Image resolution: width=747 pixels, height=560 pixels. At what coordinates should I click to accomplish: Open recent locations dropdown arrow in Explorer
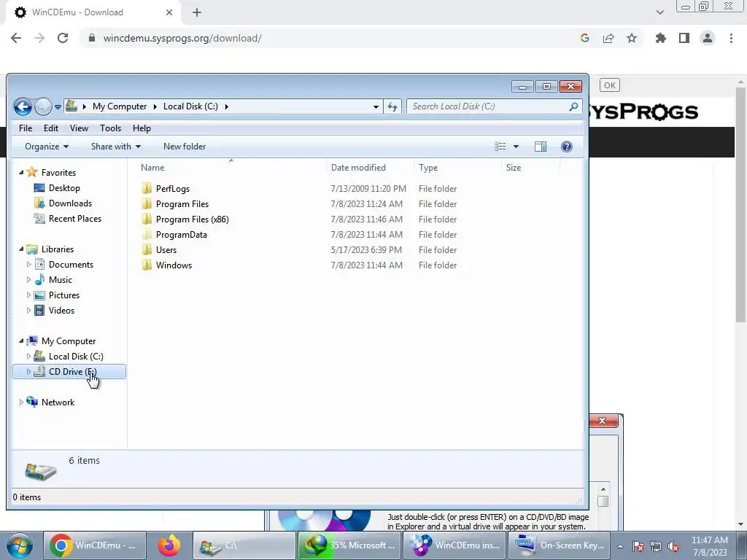tap(58, 107)
